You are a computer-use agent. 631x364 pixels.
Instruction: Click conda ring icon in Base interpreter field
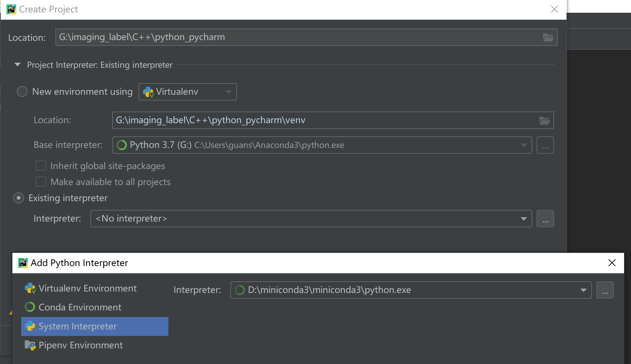click(x=121, y=145)
